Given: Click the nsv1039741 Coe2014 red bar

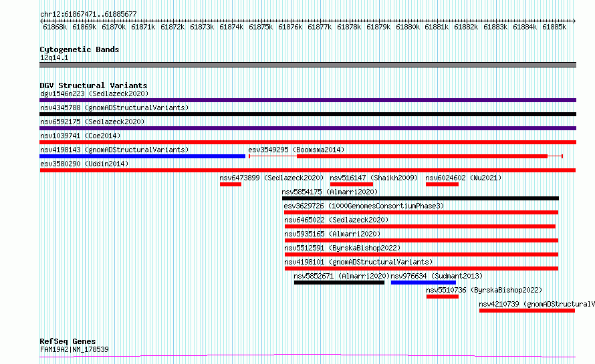Looking at the screenshot, I should point(308,142).
